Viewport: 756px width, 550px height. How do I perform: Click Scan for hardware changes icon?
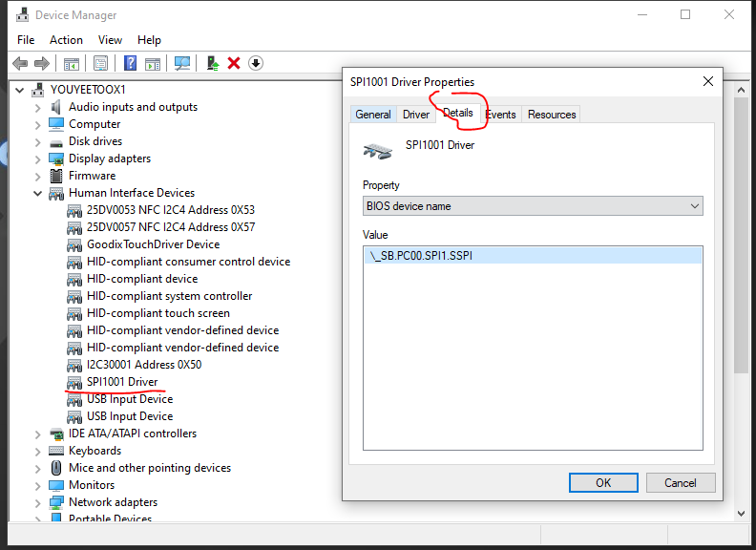(x=182, y=64)
